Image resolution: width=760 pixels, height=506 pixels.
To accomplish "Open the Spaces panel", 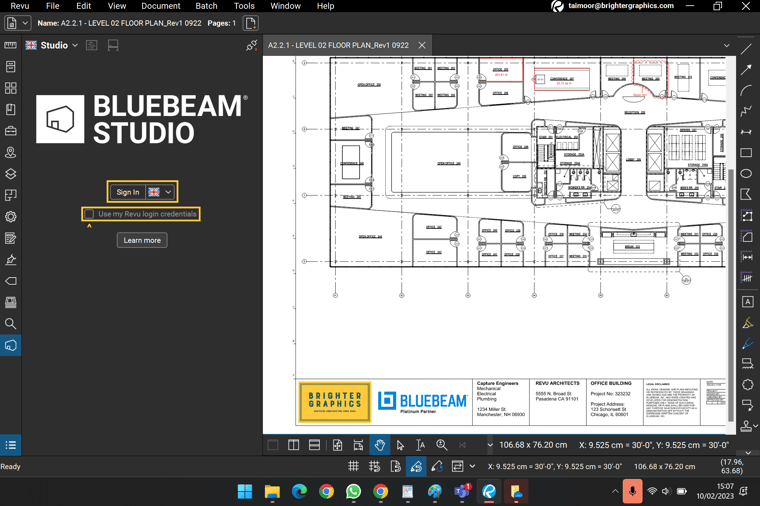I will tap(10, 195).
